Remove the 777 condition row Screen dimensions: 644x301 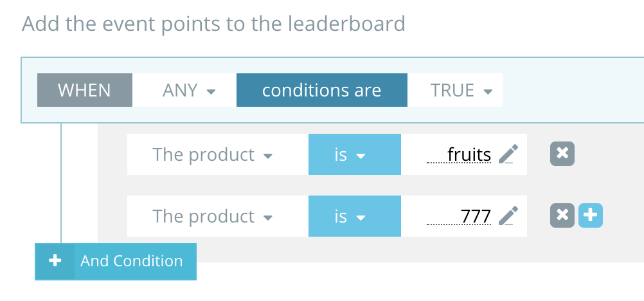[562, 216]
